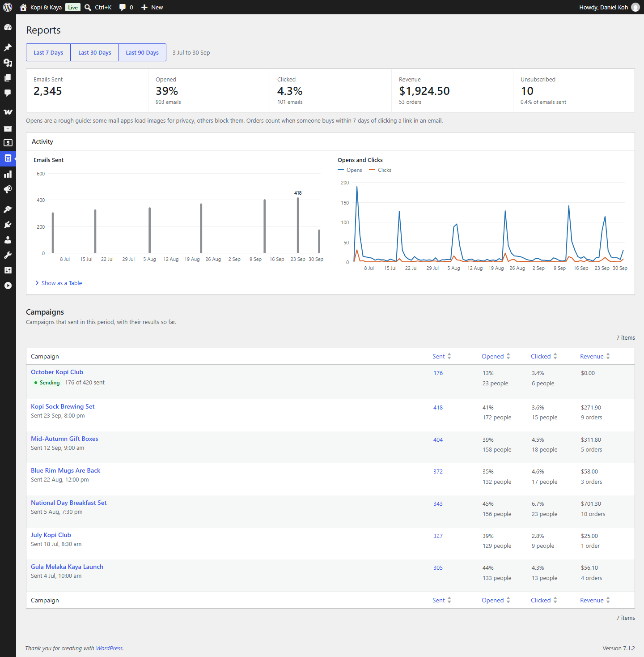Sort campaigns by Opened in table header

click(496, 356)
